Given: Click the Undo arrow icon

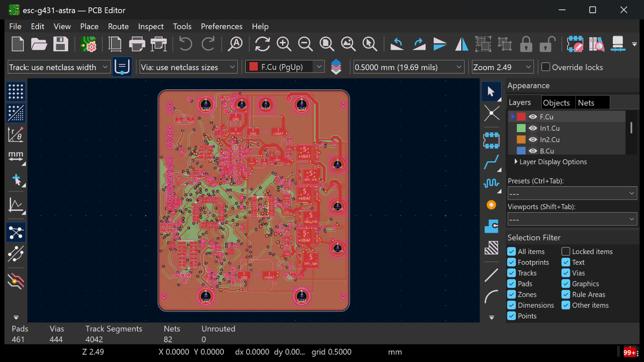Looking at the screenshot, I should (x=185, y=44).
